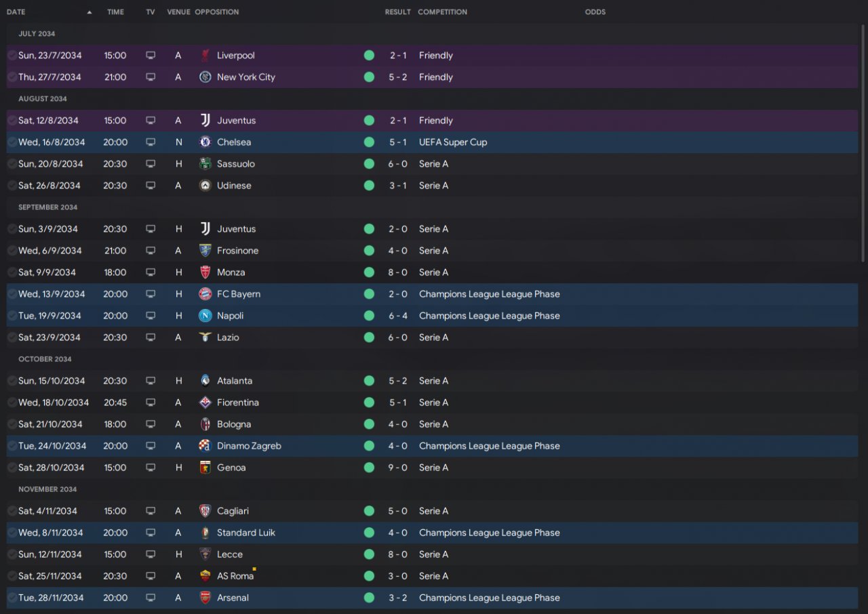Toggle the check circle for Lecce fixture
The image size is (868, 614).
click(12, 554)
